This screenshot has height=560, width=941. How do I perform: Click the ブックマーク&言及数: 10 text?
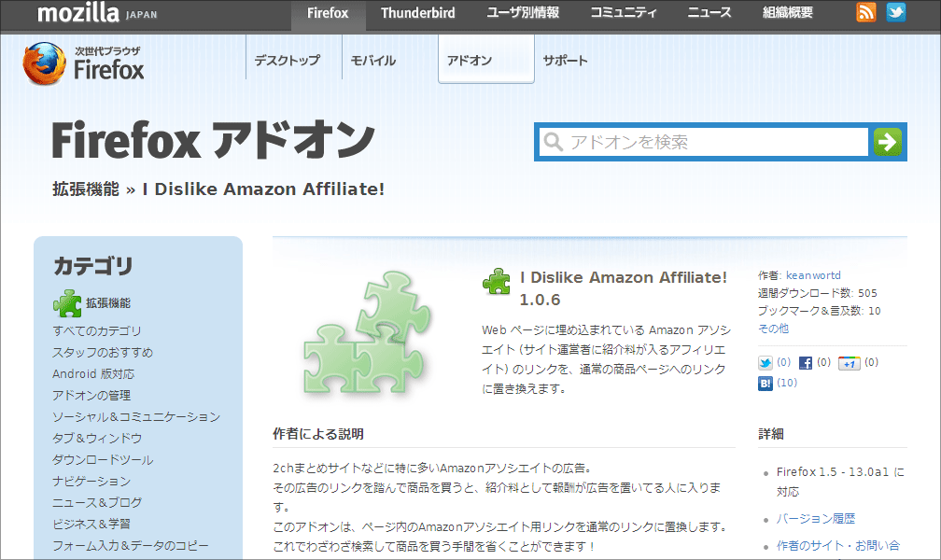pyautogui.click(x=820, y=311)
